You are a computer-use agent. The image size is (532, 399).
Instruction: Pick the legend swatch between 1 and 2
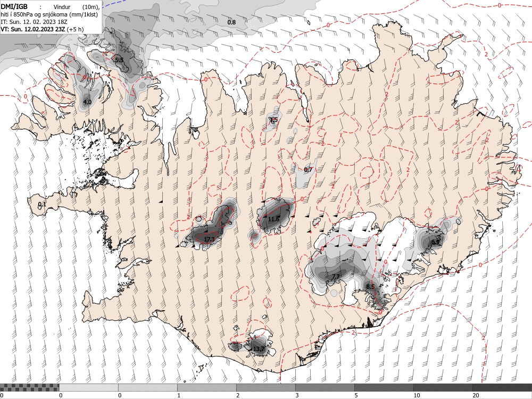[x=206, y=387]
